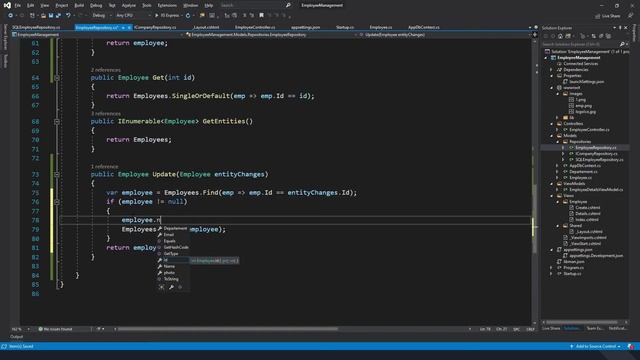This screenshot has height=360, width=640.
Task: Click the No issues found status icon
Action: [40, 329]
